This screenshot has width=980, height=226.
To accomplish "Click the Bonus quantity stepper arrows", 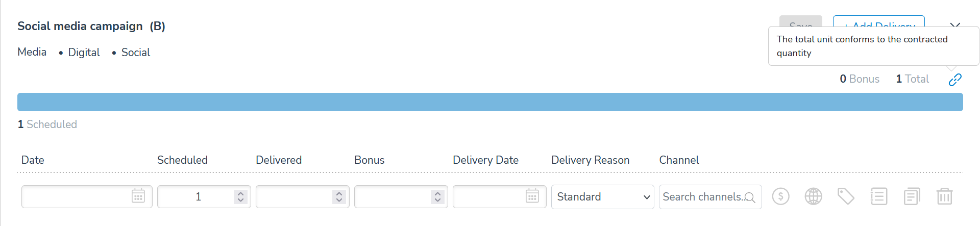I will (x=437, y=197).
